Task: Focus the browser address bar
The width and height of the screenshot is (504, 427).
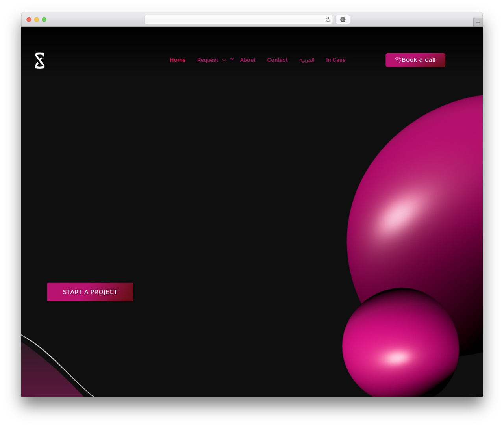Action: 239,20
